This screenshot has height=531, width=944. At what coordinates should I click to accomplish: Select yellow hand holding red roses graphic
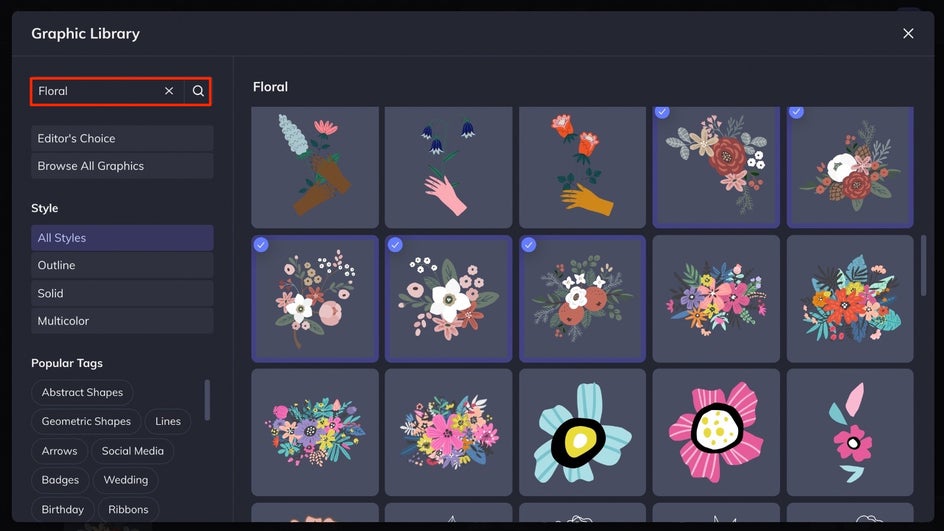582,167
